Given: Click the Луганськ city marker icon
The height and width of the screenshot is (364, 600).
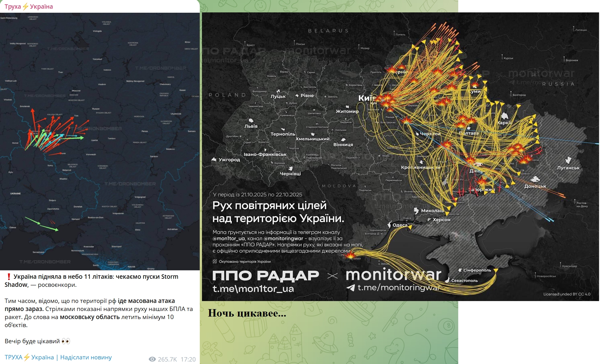Looking at the screenshot, I should 568,160.
